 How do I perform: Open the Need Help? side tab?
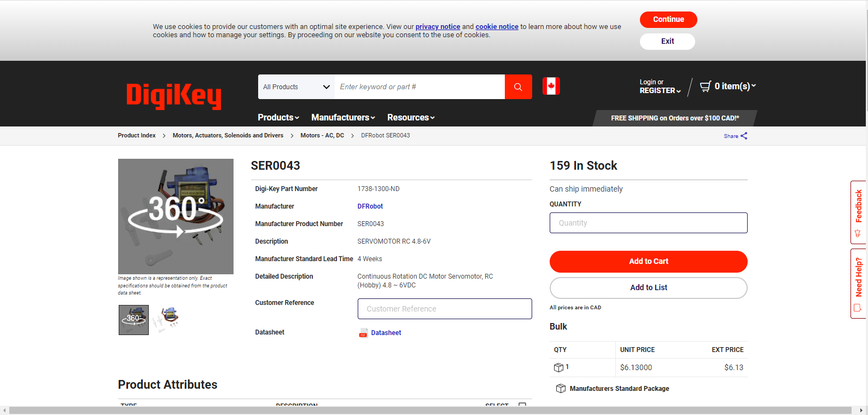(x=858, y=284)
